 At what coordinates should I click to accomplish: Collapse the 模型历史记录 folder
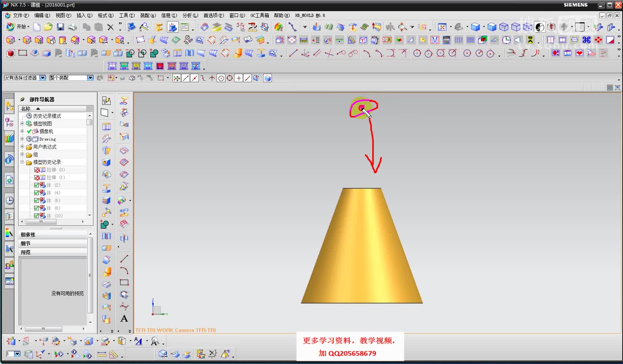point(22,162)
